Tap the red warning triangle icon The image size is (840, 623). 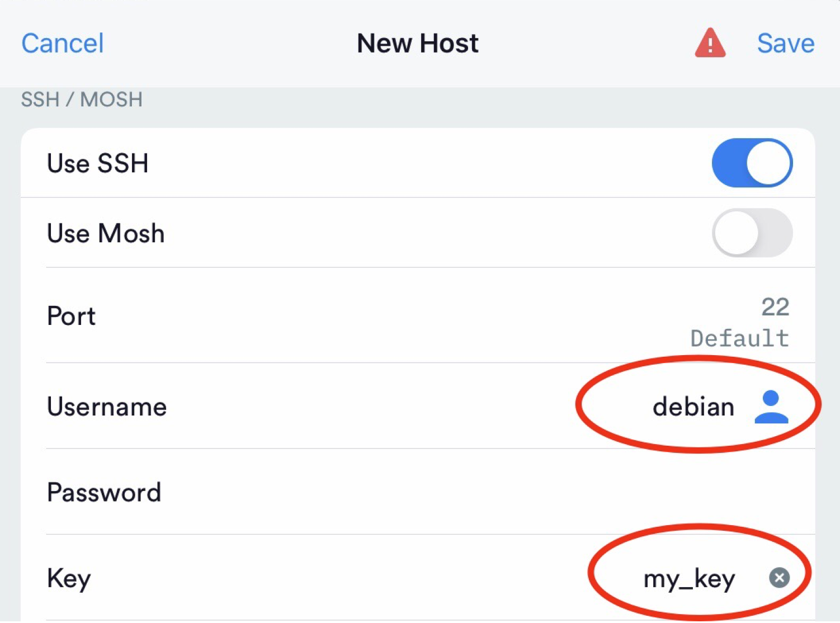point(710,43)
